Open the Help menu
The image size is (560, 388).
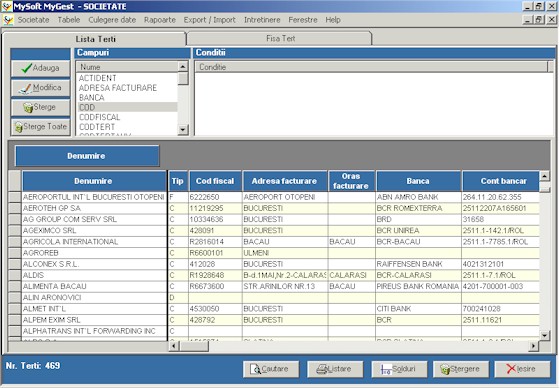332,20
